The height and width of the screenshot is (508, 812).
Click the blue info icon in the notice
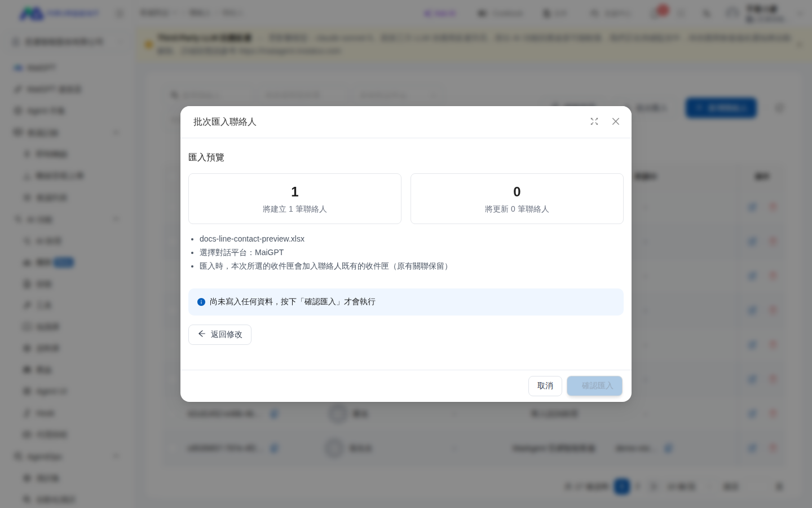201,302
